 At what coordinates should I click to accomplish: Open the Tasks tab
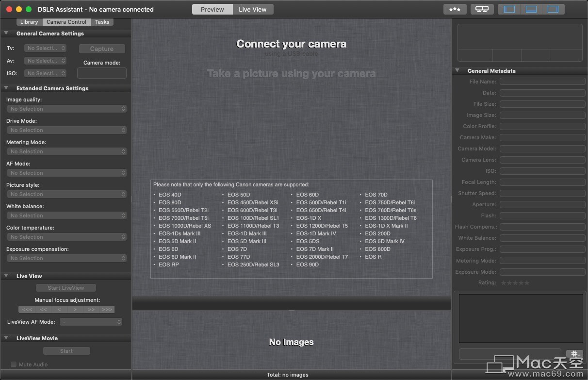point(102,21)
